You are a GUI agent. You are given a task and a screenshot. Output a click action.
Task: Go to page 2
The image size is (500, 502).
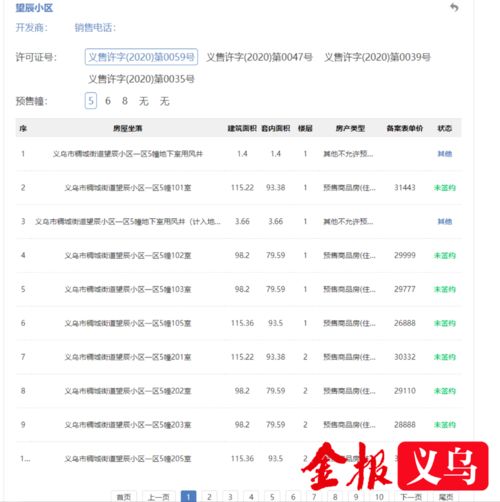209,497
